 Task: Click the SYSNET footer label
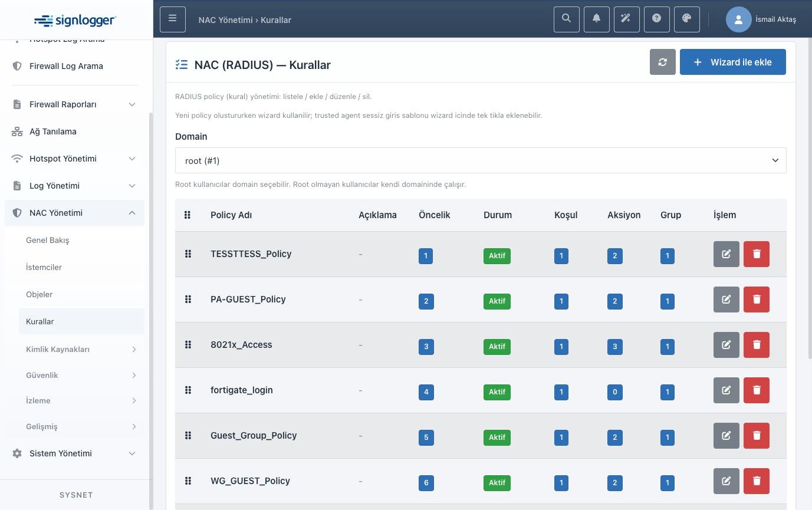click(76, 495)
